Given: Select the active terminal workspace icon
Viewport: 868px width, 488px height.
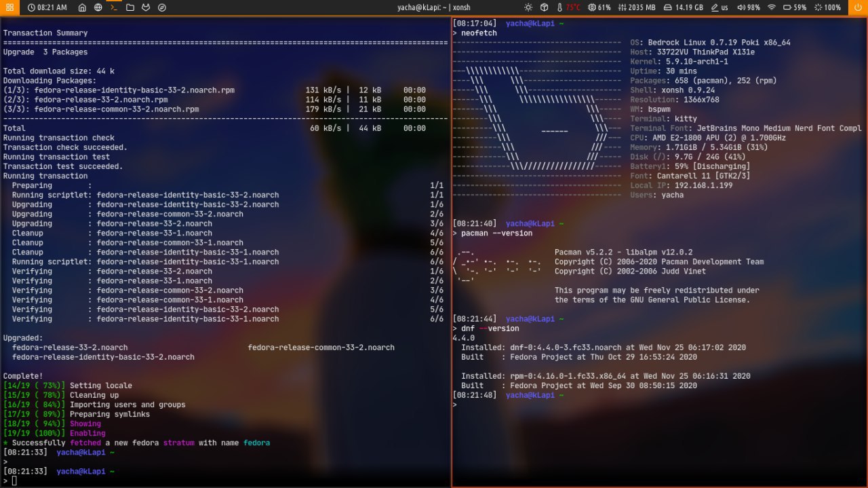Looking at the screenshot, I should (x=114, y=7).
